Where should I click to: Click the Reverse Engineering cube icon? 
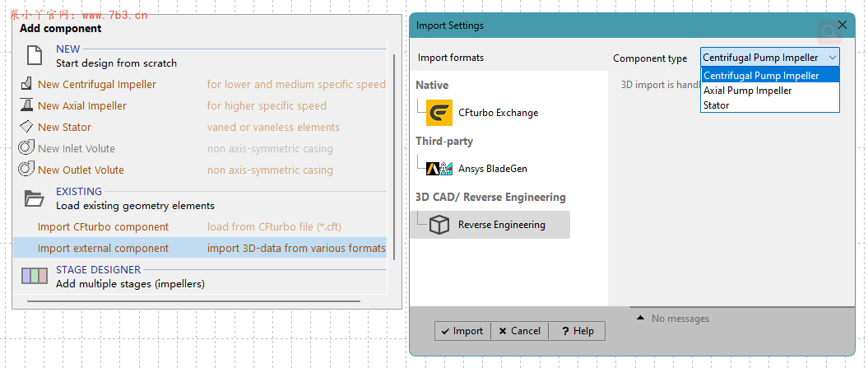click(x=439, y=225)
